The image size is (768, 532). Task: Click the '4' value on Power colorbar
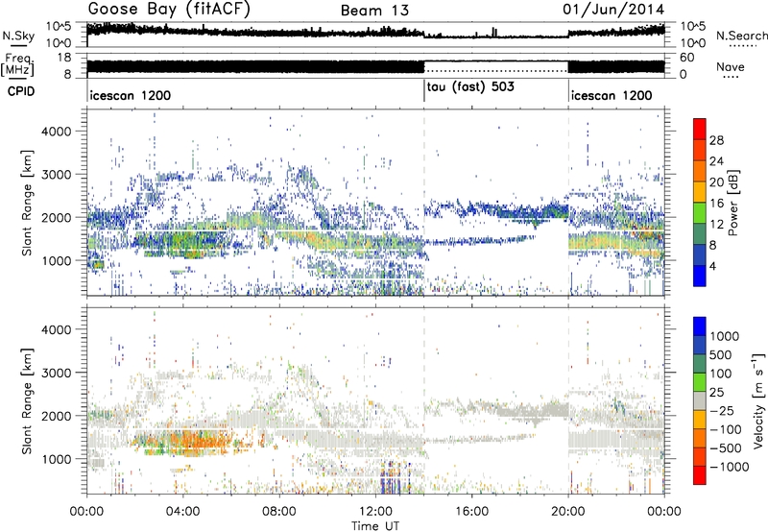712,266
